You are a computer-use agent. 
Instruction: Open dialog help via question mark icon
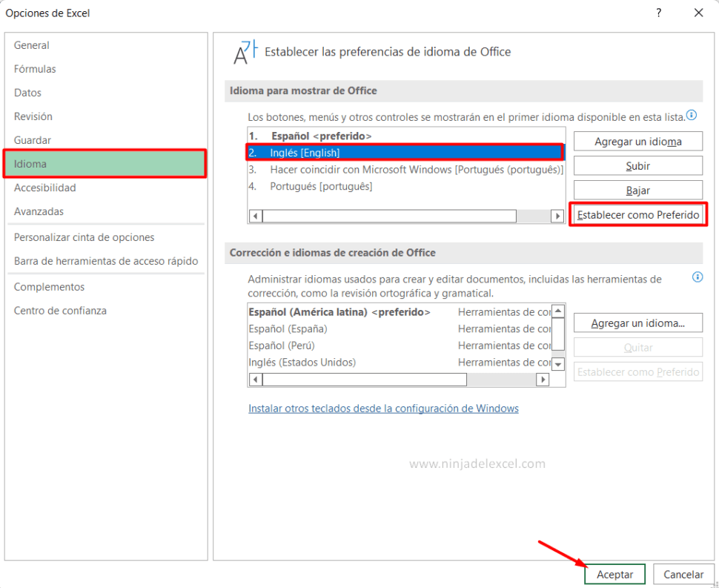658,13
